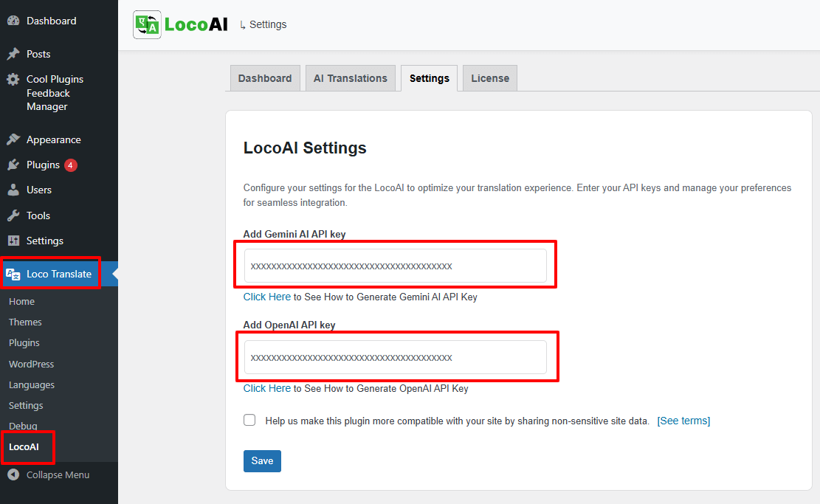Image resolution: width=820 pixels, height=504 pixels.
Task: Open WordPress submenu item
Action: 32,364
